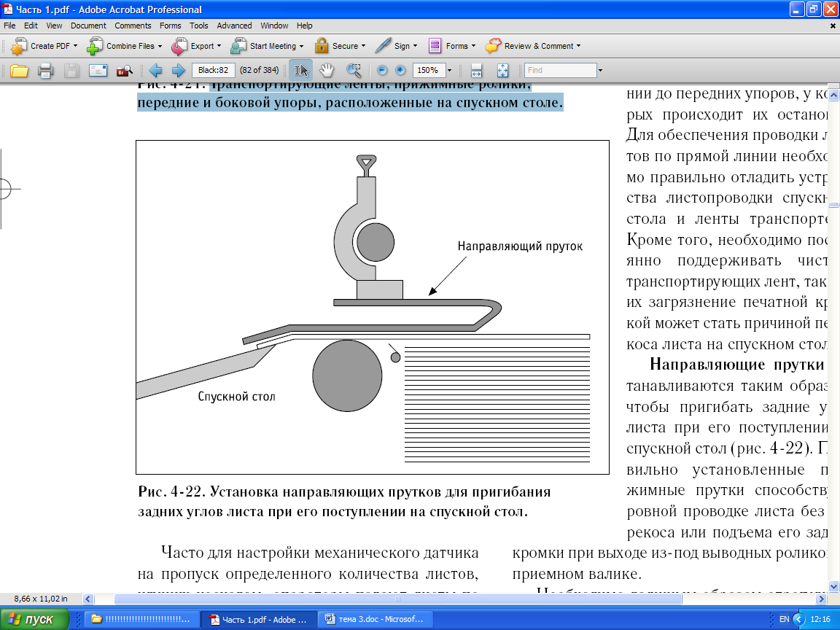This screenshot has height=630, width=840.
Task: Open the Forms toolbar button
Action: (451, 46)
